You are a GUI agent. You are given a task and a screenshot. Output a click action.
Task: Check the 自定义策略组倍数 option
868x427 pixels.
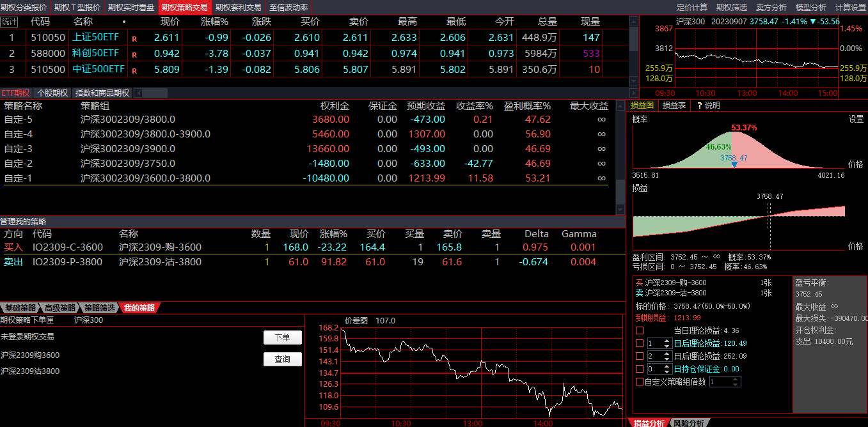coord(640,382)
